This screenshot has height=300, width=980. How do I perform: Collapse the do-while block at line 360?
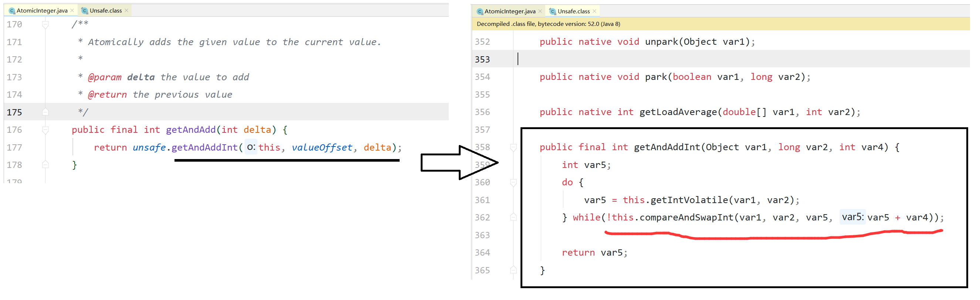coord(513,183)
